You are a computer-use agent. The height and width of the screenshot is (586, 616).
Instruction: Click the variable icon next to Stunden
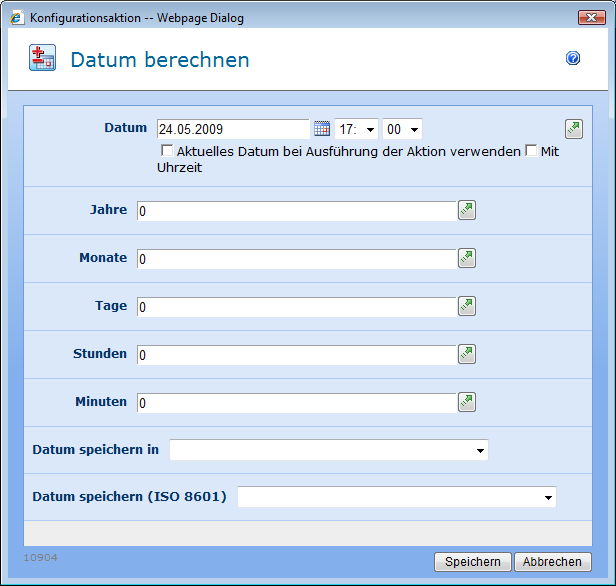(467, 354)
